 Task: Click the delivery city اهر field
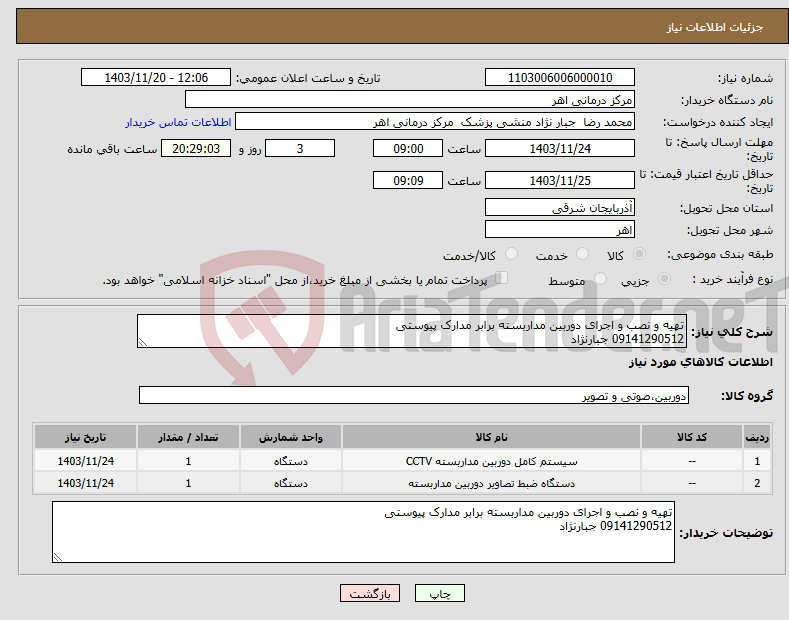click(560, 229)
